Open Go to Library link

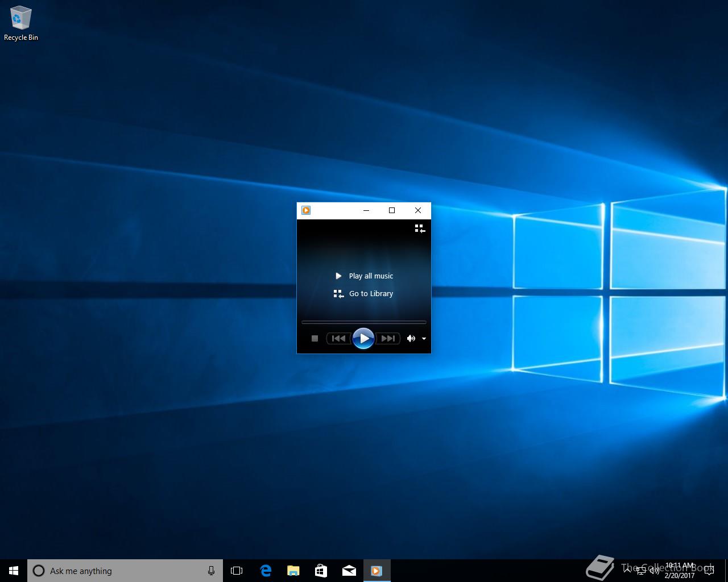pyautogui.click(x=363, y=294)
